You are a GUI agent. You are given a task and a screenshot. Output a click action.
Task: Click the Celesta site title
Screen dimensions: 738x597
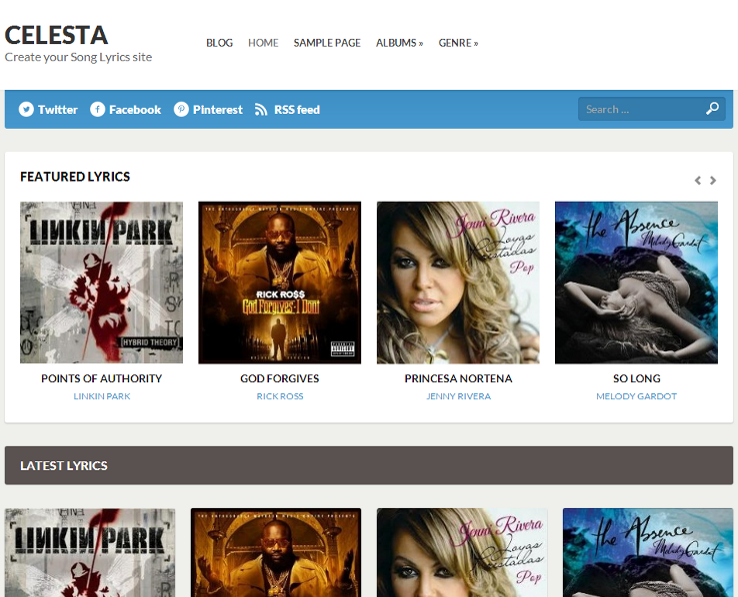coord(56,35)
